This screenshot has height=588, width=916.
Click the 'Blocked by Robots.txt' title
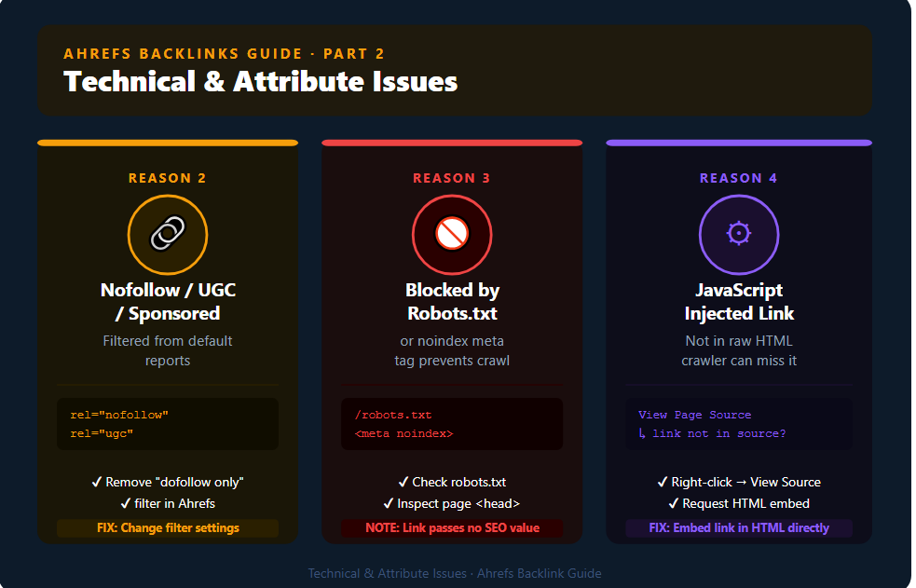(452, 301)
